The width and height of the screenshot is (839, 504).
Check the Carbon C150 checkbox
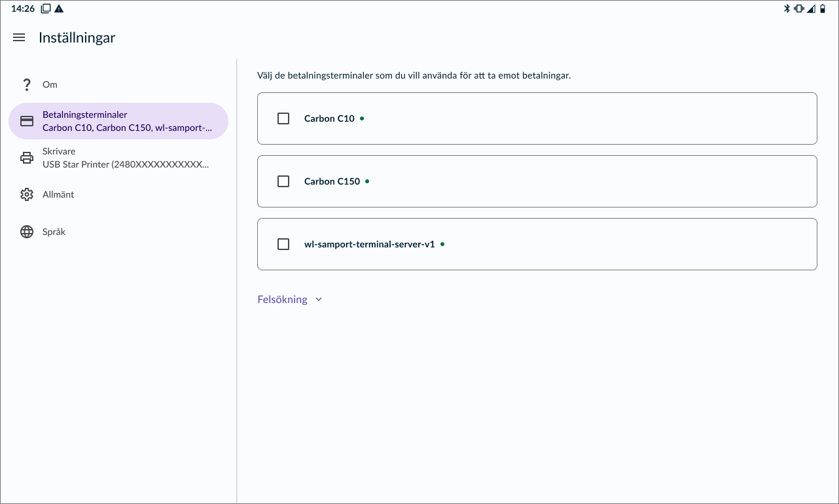click(x=283, y=181)
